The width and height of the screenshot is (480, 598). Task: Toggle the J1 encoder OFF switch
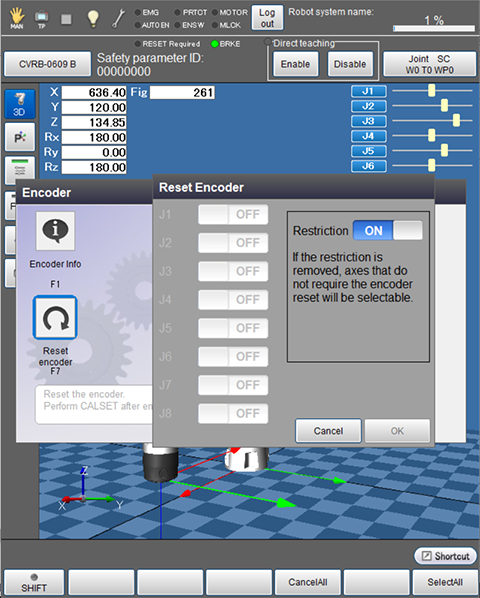click(x=233, y=214)
